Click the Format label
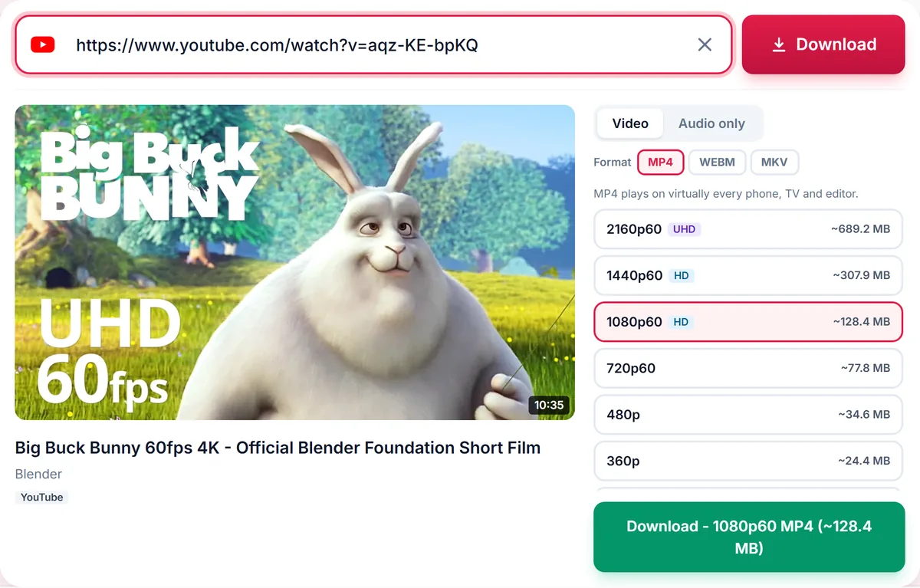This screenshot has width=920, height=588. pyautogui.click(x=613, y=163)
